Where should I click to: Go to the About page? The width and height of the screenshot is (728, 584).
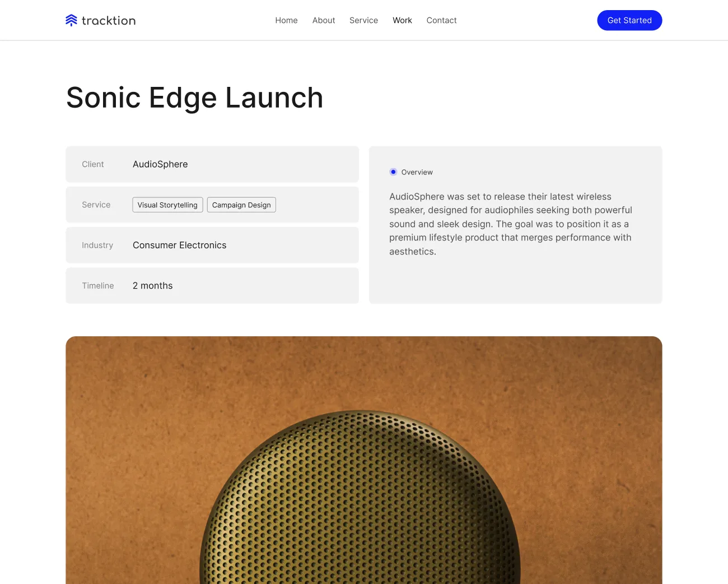point(324,20)
